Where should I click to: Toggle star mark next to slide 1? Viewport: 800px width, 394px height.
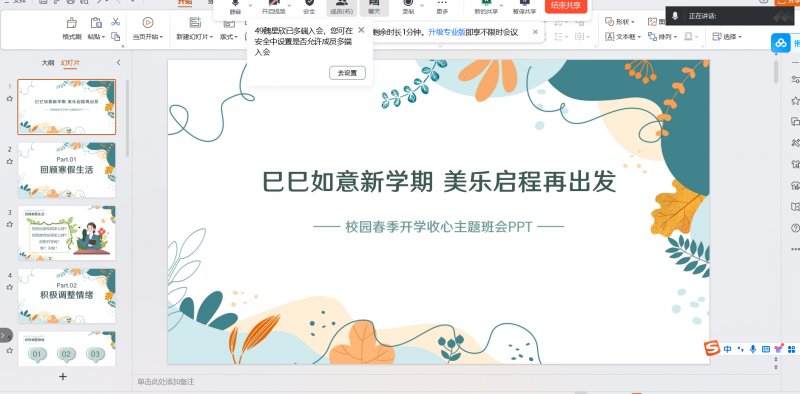(9, 98)
